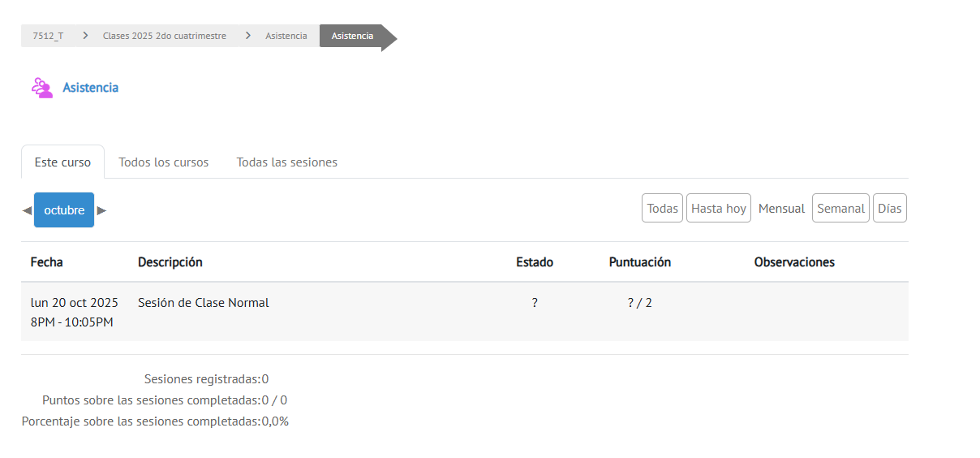Viewport: 980px width, 458px height.
Task: Select the Este curso tab
Action: tap(62, 162)
